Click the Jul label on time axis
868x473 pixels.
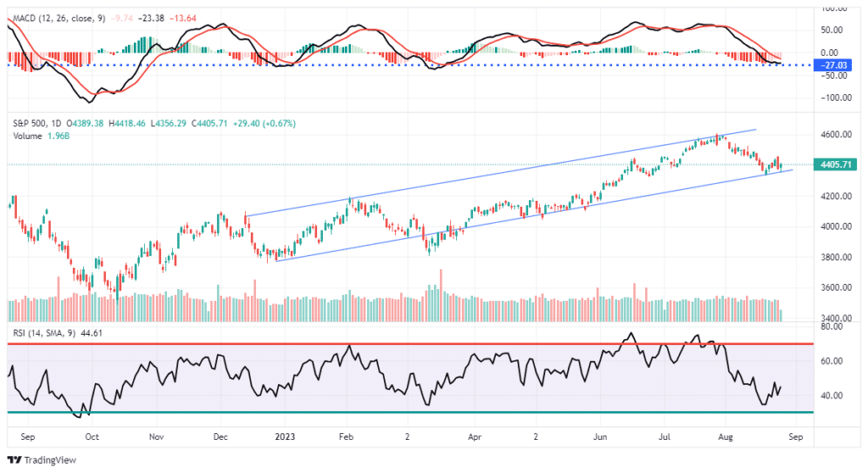[x=665, y=437]
